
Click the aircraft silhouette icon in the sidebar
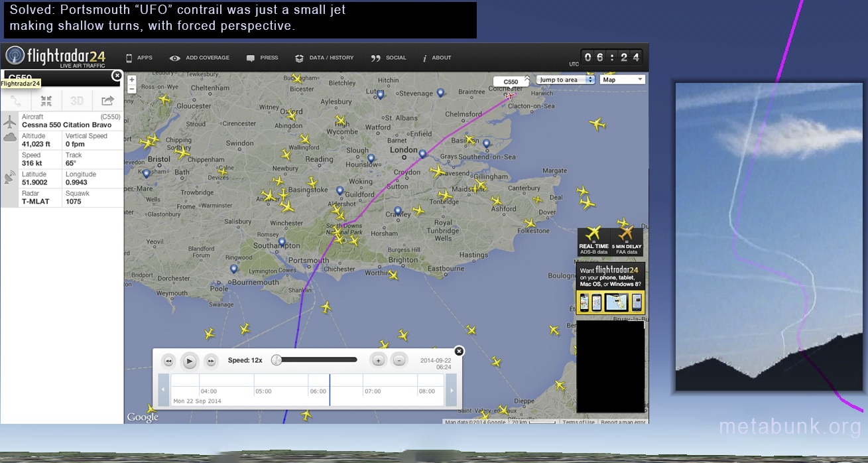(x=10, y=122)
